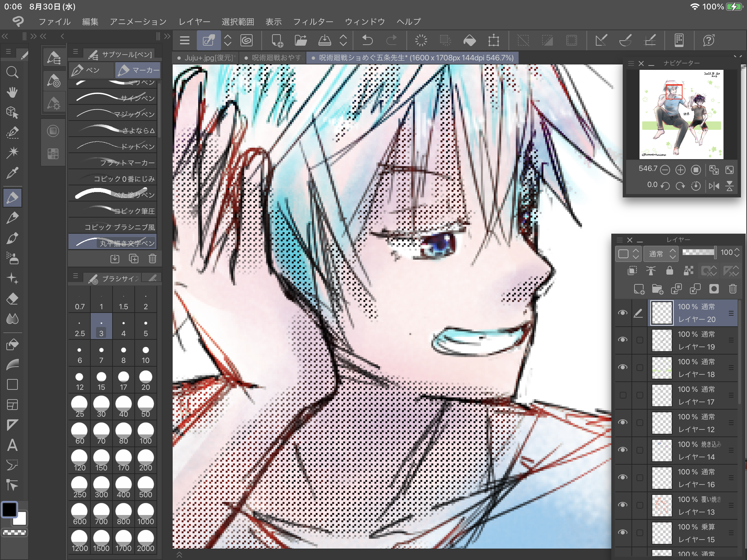Select the べた塗りペン sub tool

tap(113, 194)
